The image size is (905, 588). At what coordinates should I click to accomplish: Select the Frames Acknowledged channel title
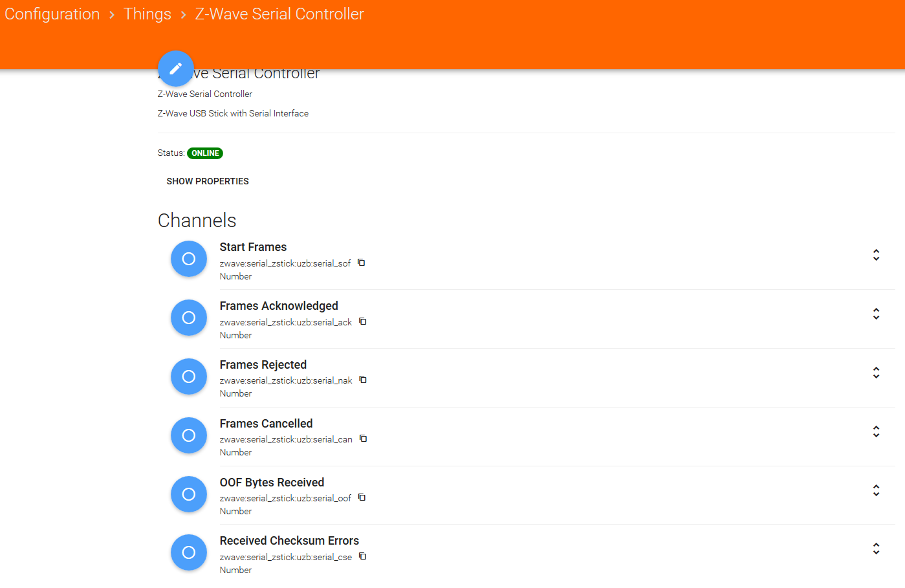tap(279, 306)
